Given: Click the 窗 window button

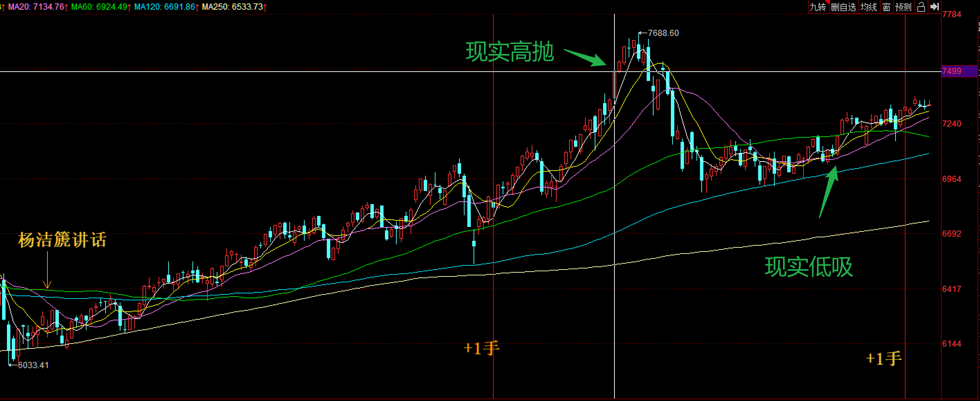Looking at the screenshot, I should [887, 7].
